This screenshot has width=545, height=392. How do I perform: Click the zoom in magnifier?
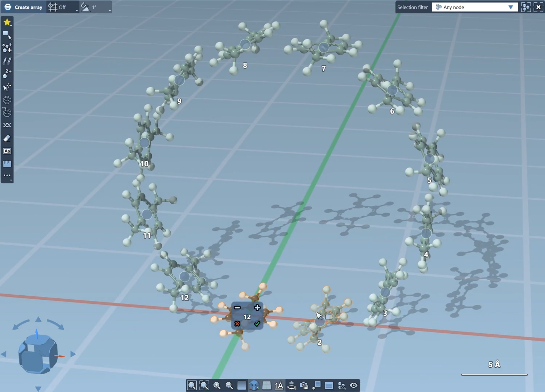pyautogui.click(x=217, y=385)
